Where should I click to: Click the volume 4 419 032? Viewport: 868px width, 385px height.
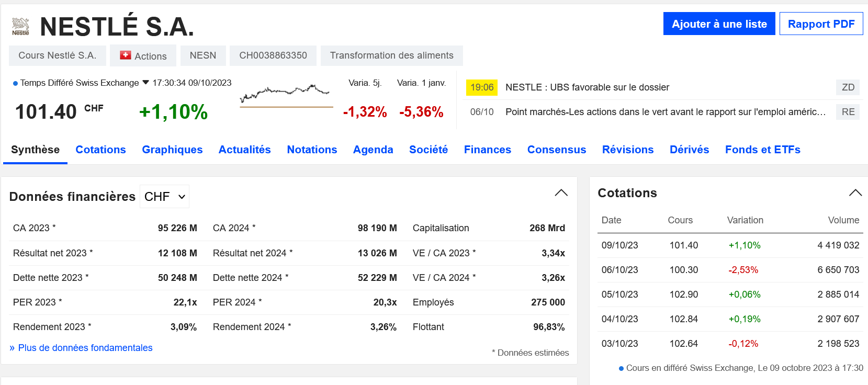838,245
